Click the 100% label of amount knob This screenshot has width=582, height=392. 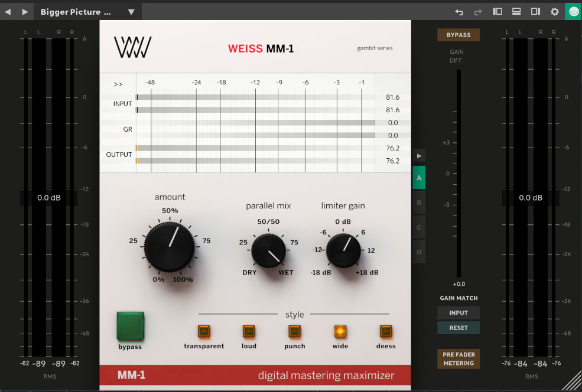(183, 280)
